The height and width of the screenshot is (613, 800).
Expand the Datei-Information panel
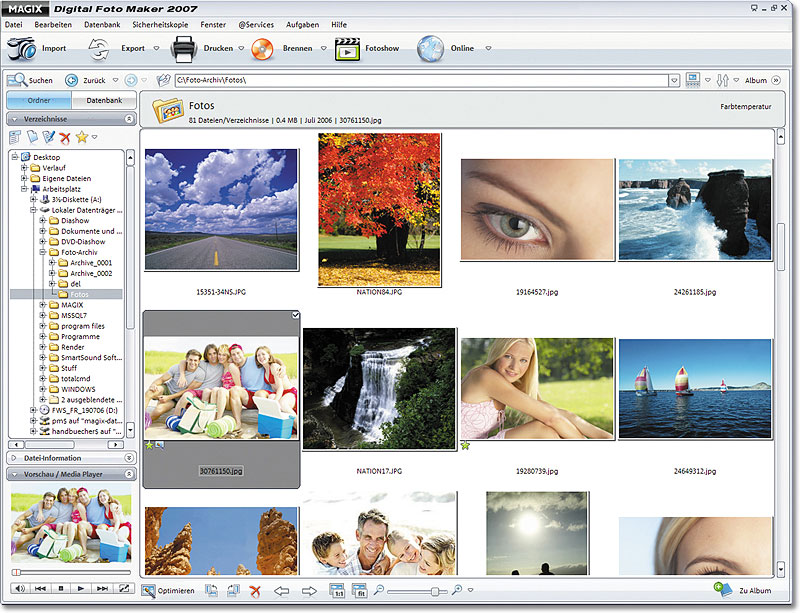tap(129, 458)
